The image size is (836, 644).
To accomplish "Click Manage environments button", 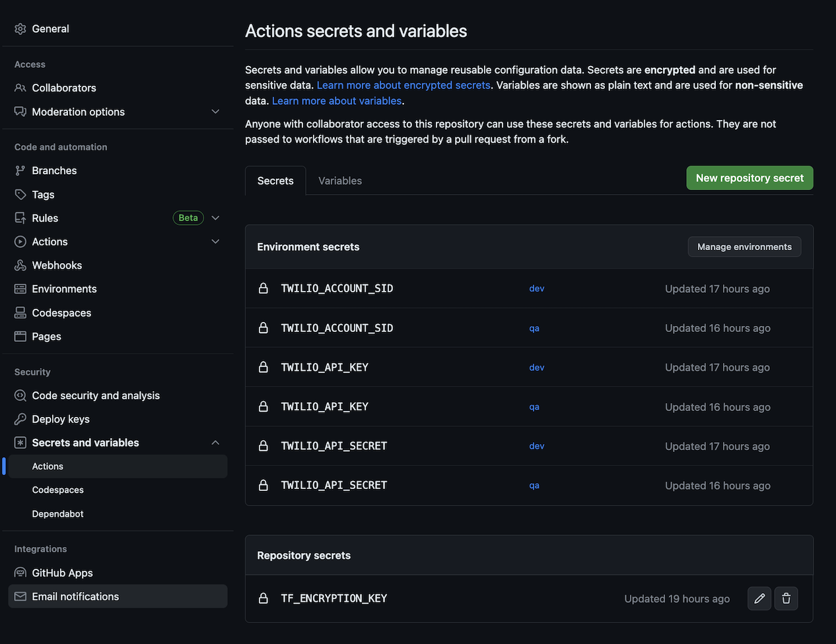I will (x=744, y=247).
